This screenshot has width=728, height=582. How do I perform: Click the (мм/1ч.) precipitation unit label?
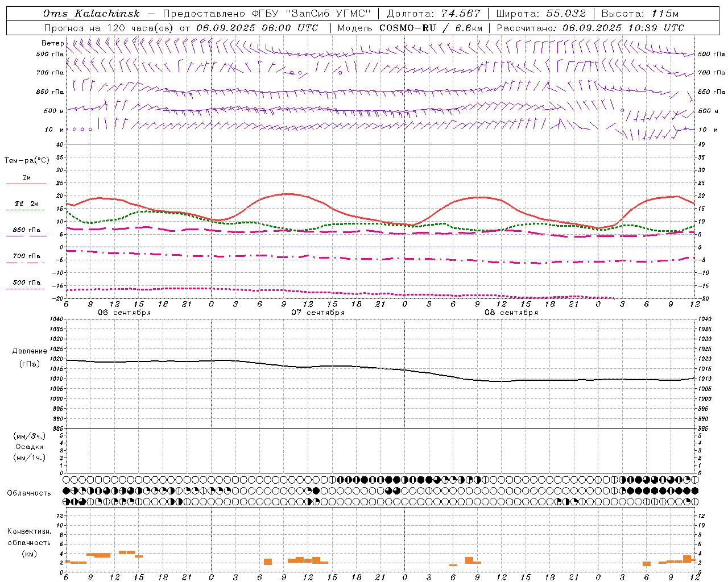tap(30, 458)
